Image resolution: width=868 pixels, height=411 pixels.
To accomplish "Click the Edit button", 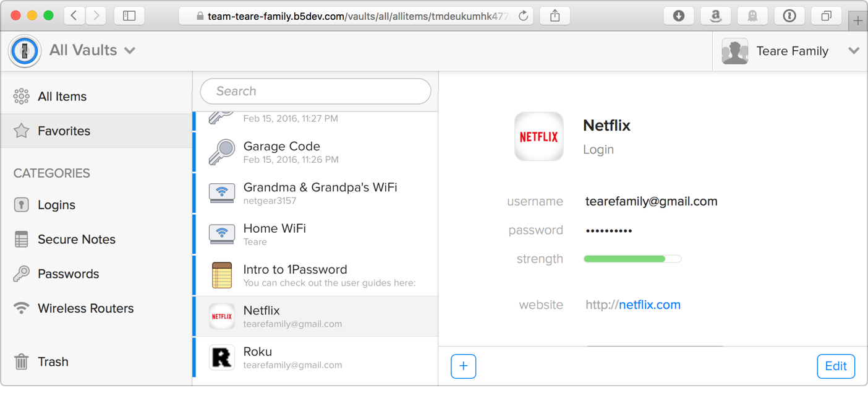I will 836,366.
